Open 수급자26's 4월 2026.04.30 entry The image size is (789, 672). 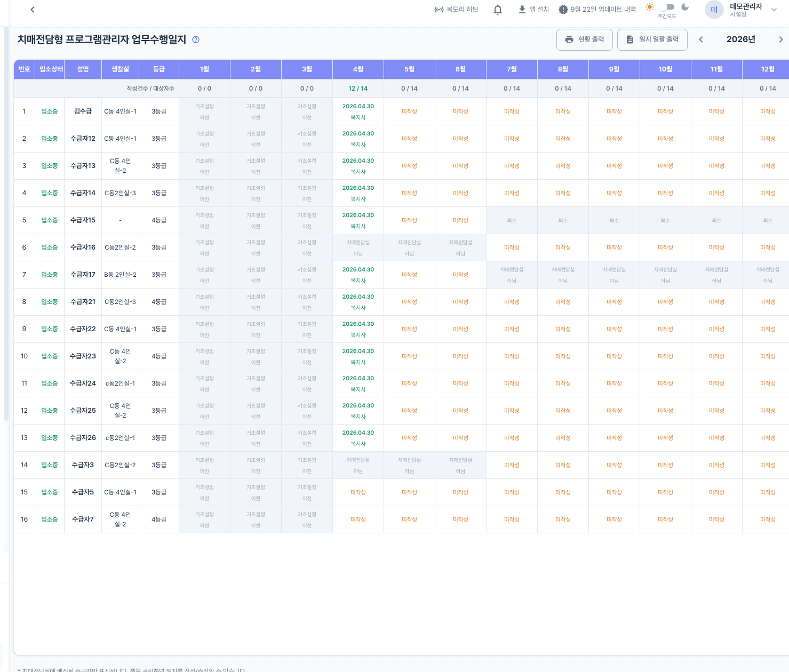pos(358,438)
